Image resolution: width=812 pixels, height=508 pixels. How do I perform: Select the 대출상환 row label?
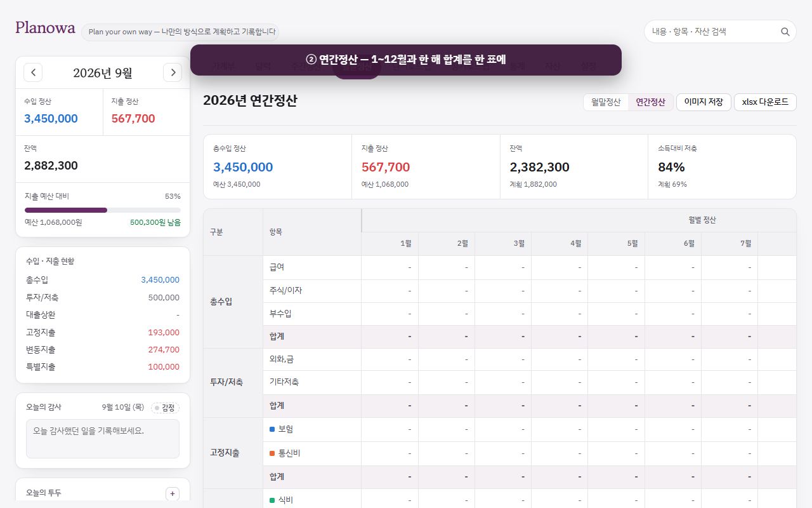click(41, 314)
